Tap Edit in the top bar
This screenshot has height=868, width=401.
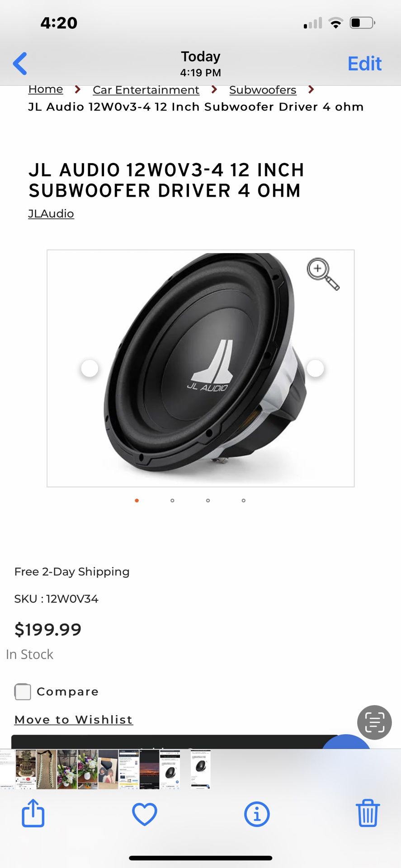364,64
